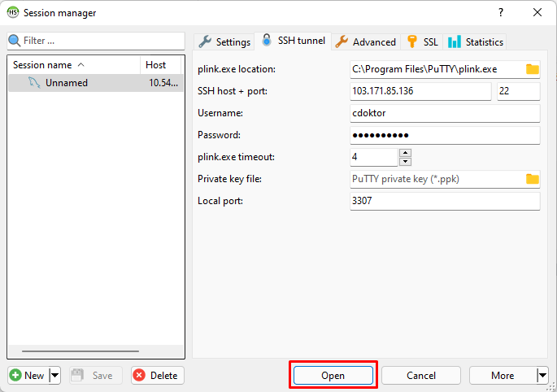Click the Open button
Screen dimensions: 557x392
(x=333, y=376)
